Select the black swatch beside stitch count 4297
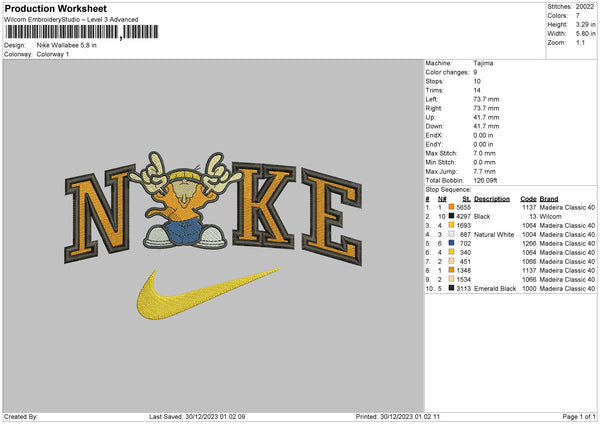Image resolution: width=600 pixels, height=424 pixels. [451, 216]
